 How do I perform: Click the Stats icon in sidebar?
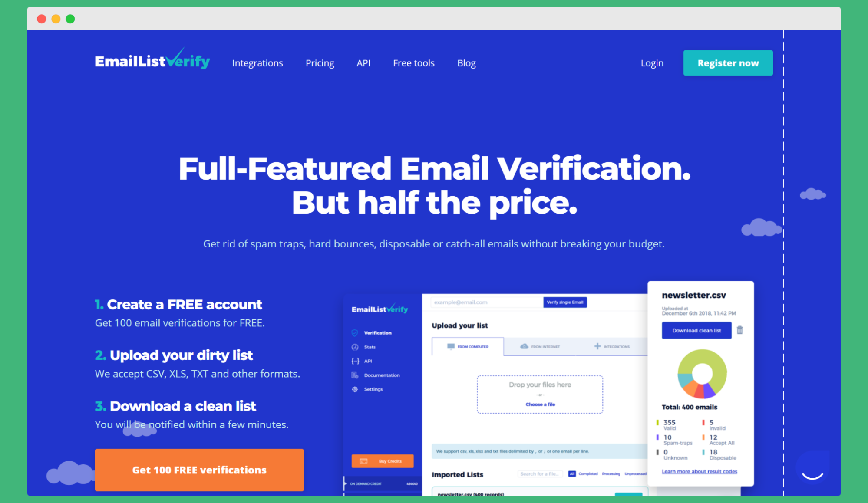point(355,347)
